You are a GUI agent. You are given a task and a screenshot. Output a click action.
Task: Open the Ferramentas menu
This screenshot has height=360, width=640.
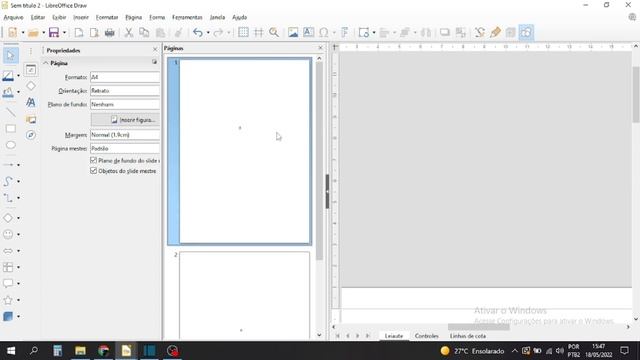click(x=187, y=17)
